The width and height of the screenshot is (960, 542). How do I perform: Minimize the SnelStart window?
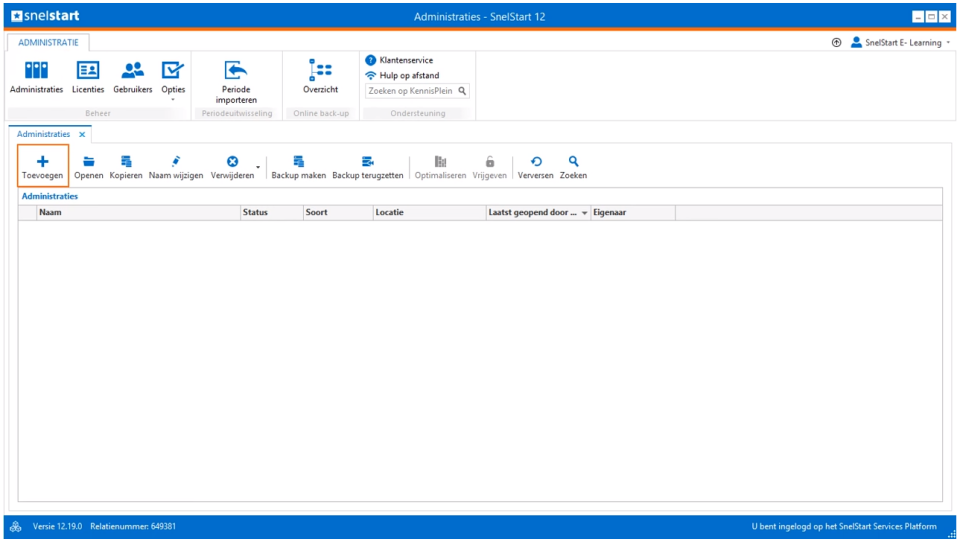click(x=917, y=17)
